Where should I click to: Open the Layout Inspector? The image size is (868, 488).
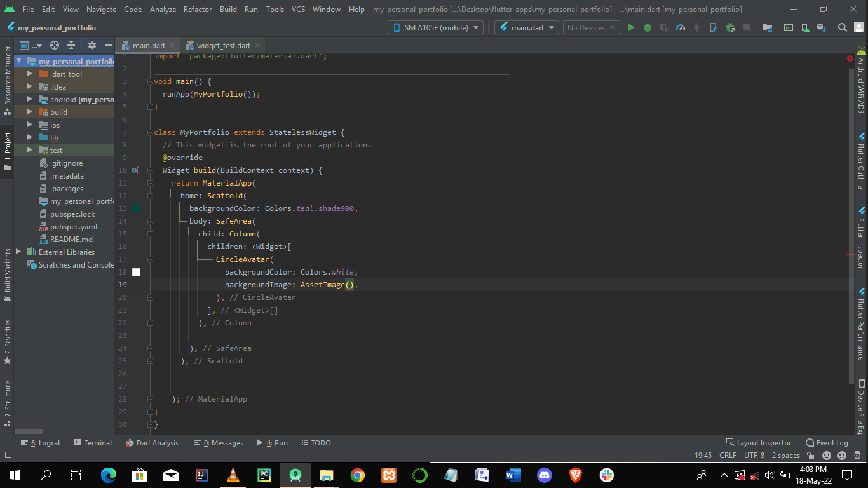pyautogui.click(x=759, y=443)
